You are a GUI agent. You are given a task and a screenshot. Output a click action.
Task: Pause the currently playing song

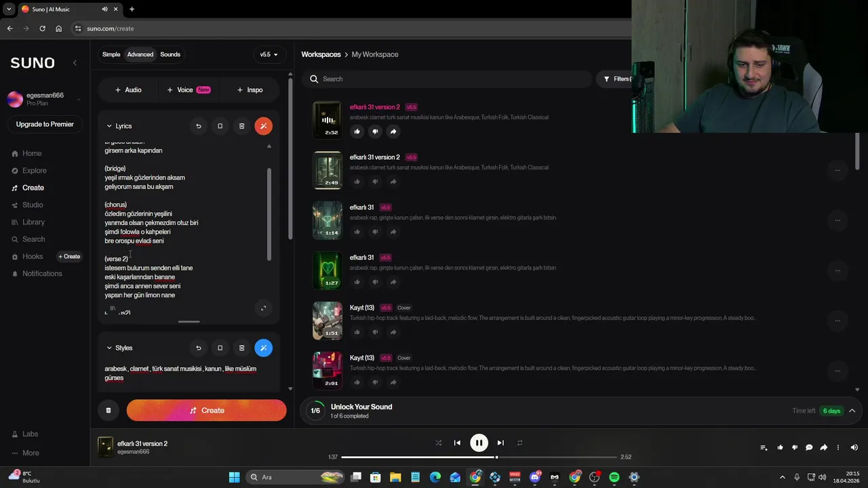click(479, 443)
